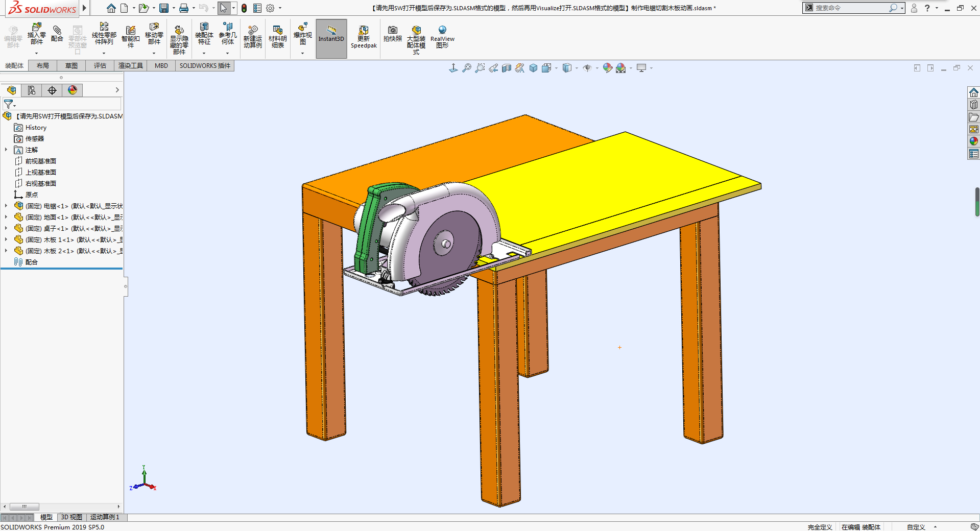Open the Options gear dropdown arrow
Image resolution: width=980 pixels, height=531 pixels.
[x=280, y=8]
